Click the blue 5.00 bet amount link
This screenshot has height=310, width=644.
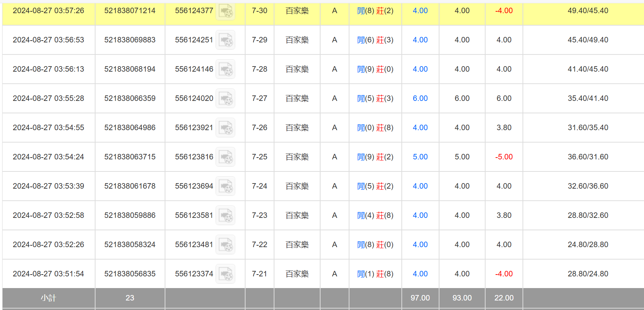pos(420,157)
